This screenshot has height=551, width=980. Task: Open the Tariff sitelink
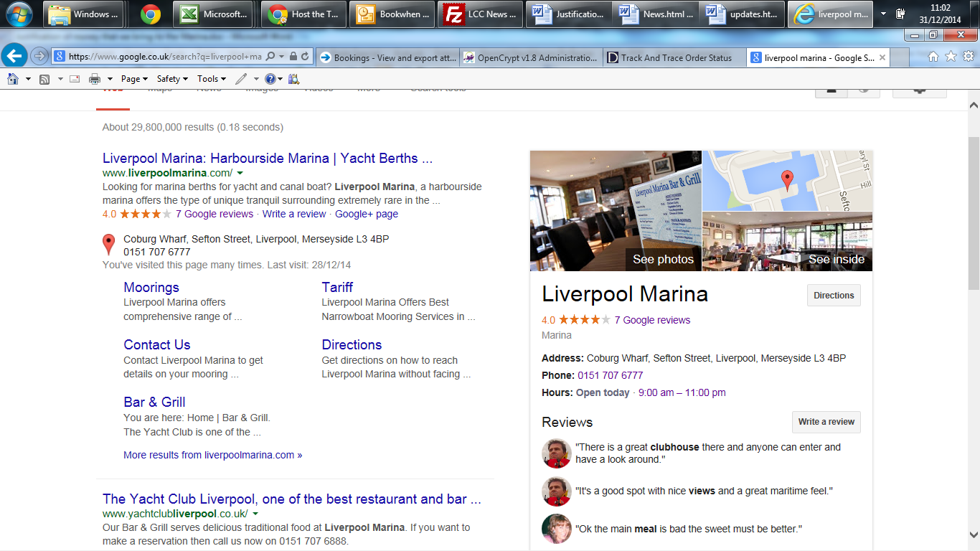click(x=337, y=287)
